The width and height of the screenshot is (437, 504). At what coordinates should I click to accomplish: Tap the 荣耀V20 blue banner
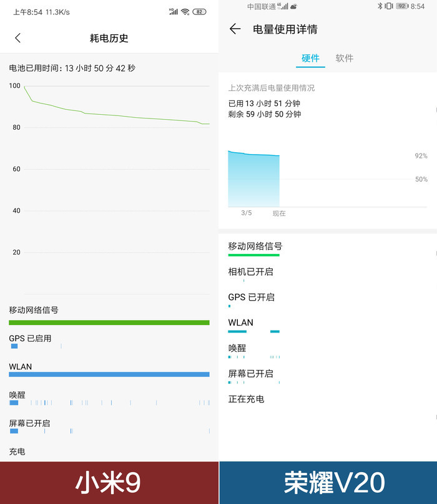point(328,483)
